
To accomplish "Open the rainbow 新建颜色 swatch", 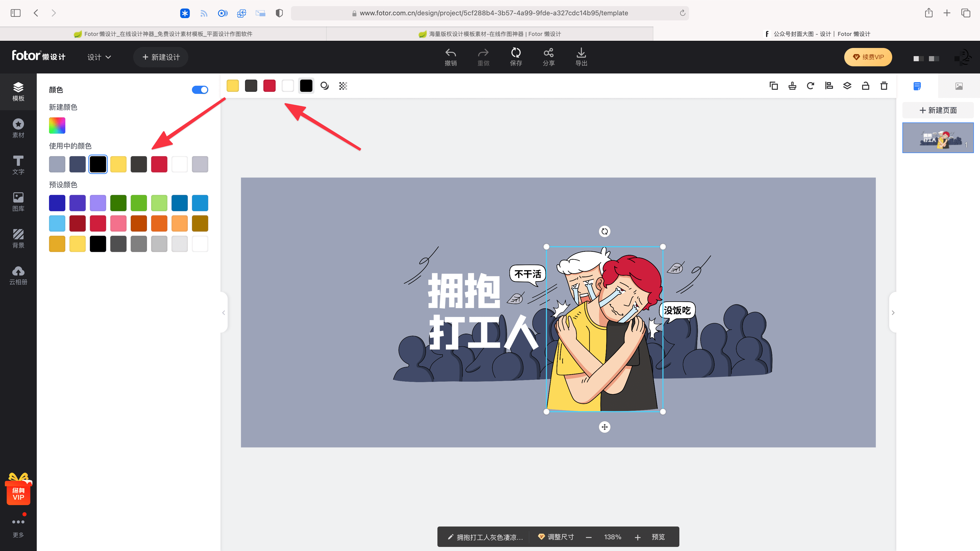I will coord(57,126).
